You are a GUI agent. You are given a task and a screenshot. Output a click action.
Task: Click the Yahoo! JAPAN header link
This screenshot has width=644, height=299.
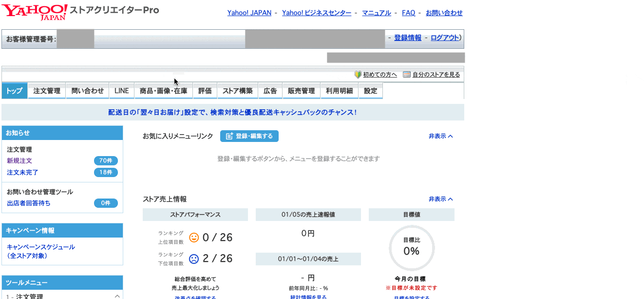tap(249, 13)
